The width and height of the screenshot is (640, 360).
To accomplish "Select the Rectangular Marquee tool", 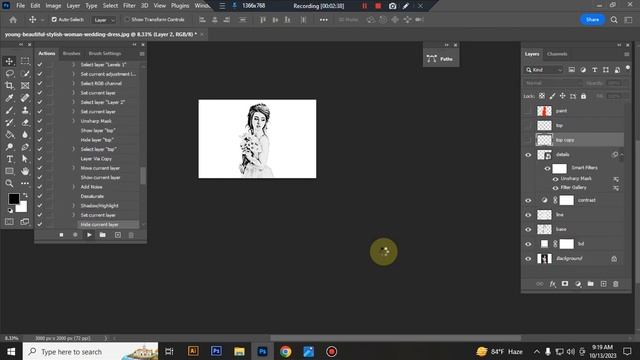I will coord(25,61).
